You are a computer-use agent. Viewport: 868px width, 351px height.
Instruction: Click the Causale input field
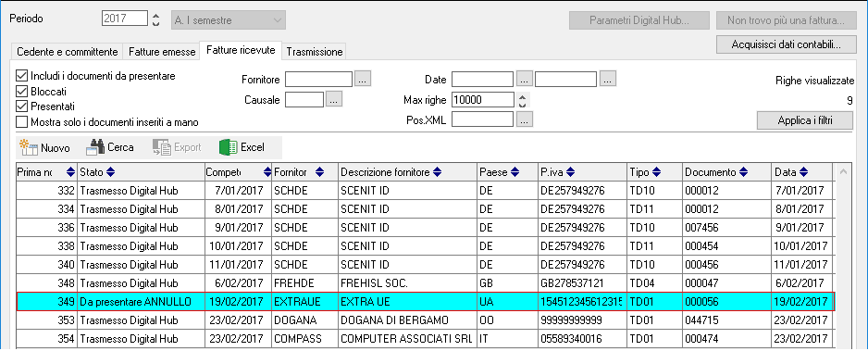pos(304,100)
